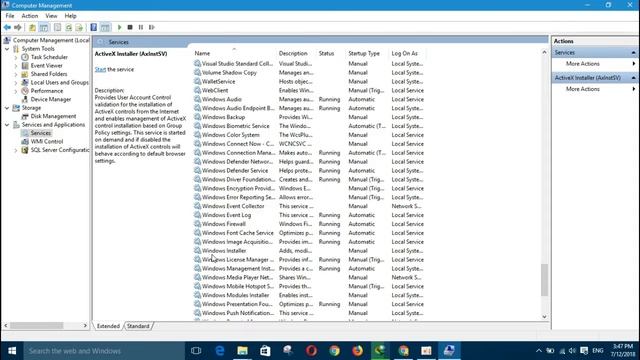Open File Explorer from the taskbar
This screenshot has width=640, height=360.
(242, 351)
